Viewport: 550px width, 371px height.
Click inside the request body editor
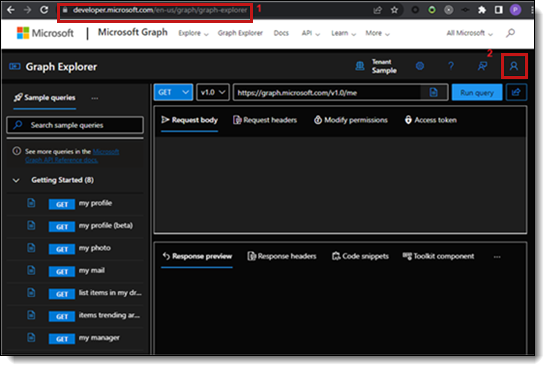(x=340, y=184)
